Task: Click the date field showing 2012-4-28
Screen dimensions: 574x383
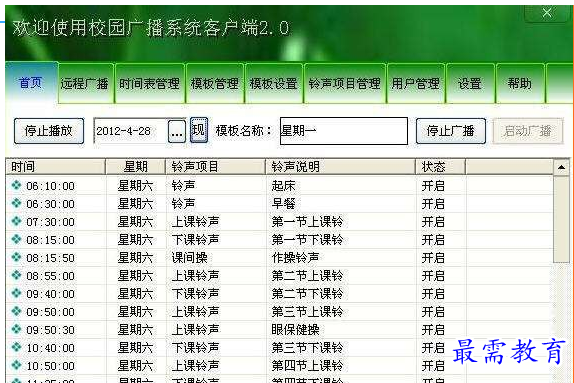Action: click(131, 131)
